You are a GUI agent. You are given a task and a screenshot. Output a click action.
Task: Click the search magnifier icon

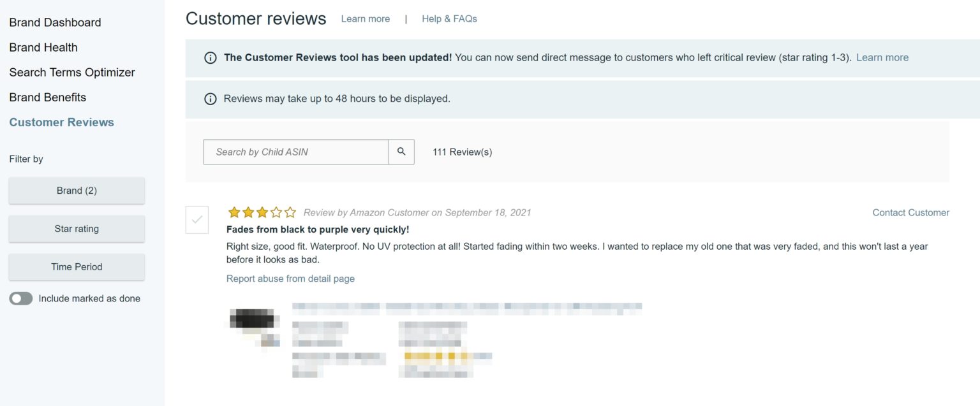pos(401,152)
